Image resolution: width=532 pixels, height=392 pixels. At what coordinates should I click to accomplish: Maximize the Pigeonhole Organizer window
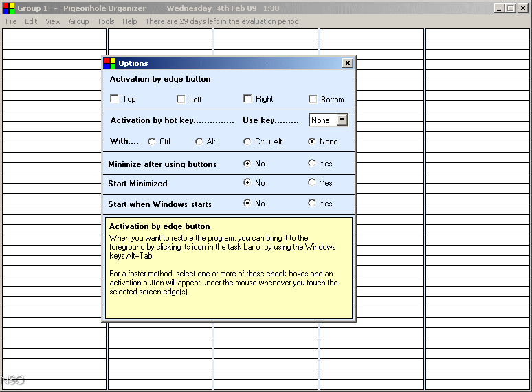510,8
